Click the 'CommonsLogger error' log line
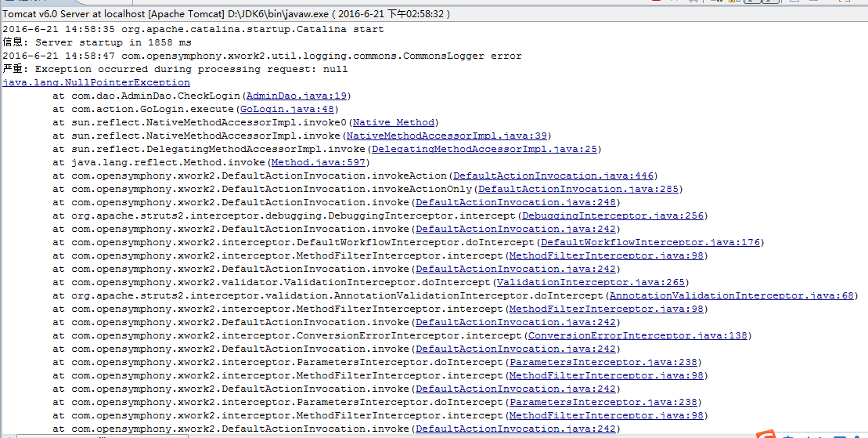 click(262, 56)
